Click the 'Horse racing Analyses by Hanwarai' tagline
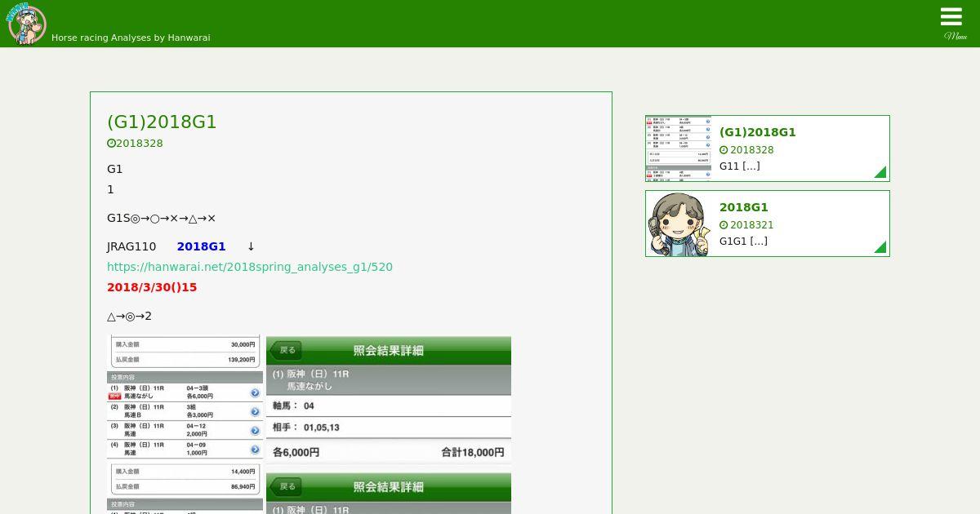 [131, 38]
